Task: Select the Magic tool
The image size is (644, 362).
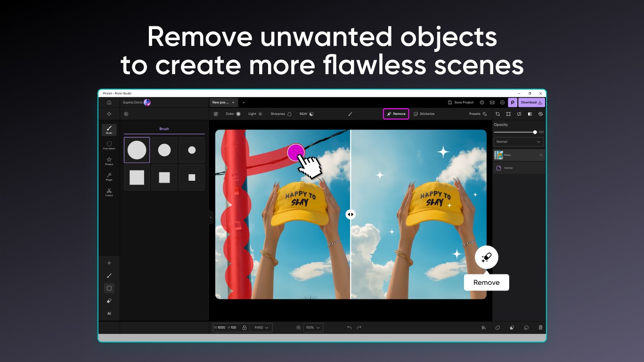Action: [x=109, y=177]
